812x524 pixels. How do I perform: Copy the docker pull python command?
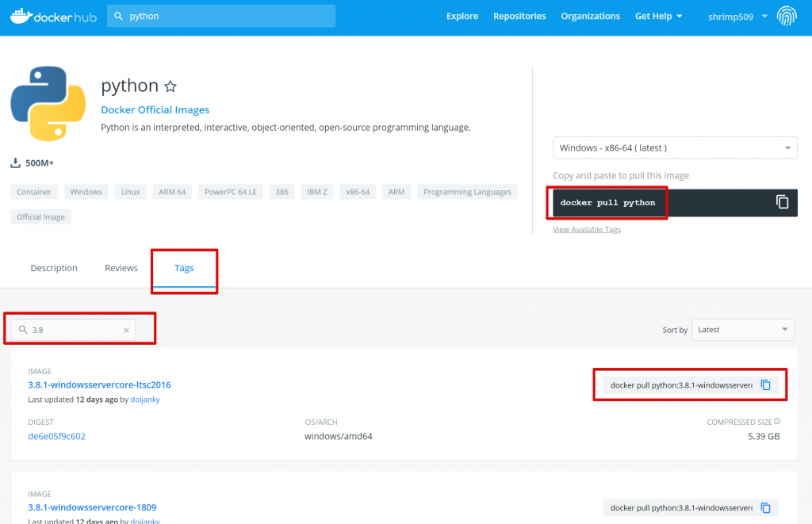click(x=782, y=202)
